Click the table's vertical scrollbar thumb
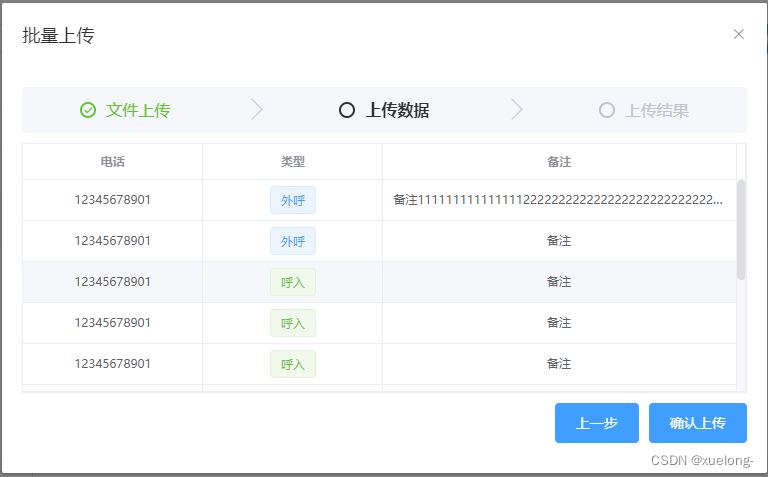Screen dimensions: 768x477 click(741, 230)
